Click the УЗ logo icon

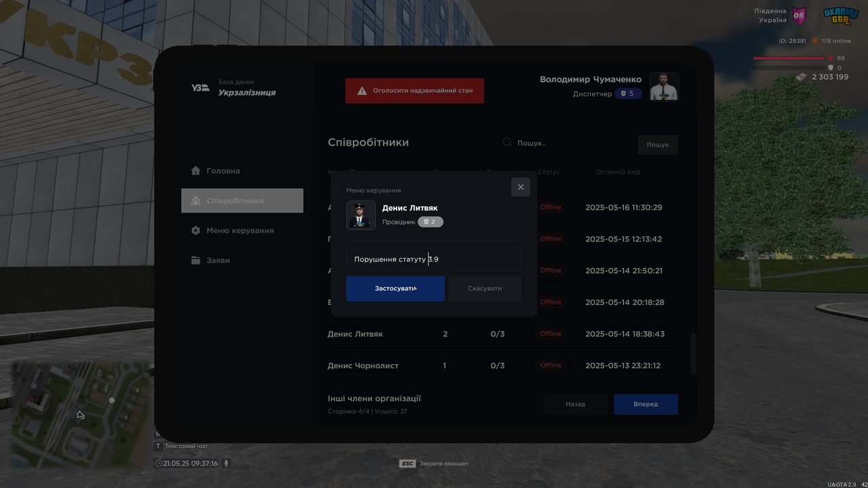(x=200, y=87)
